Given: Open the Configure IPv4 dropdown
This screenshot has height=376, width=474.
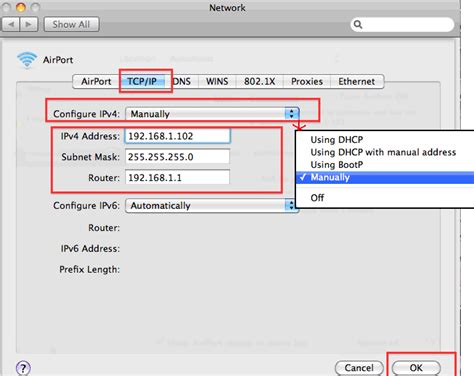Looking at the screenshot, I should [x=212, y=114].
